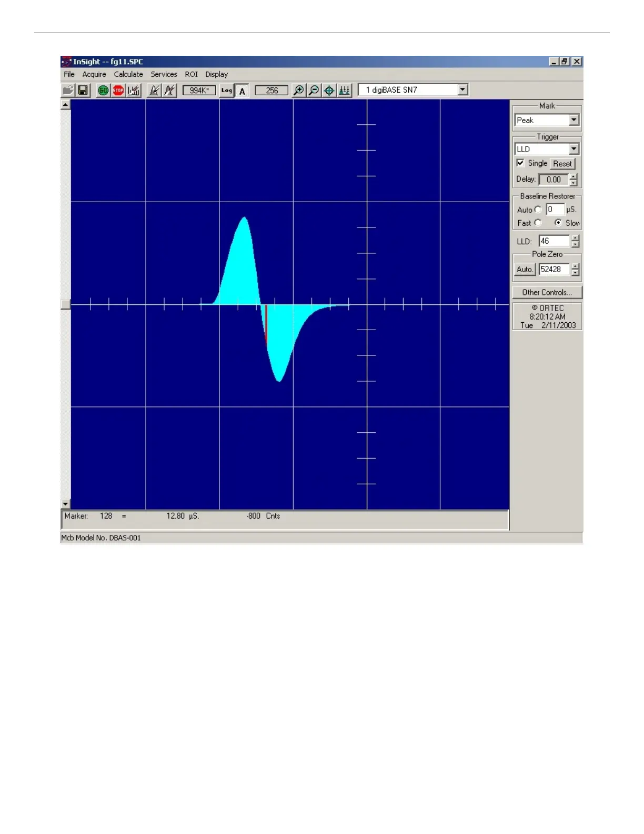
Task: Open the File menu
Action: point(69,74)
